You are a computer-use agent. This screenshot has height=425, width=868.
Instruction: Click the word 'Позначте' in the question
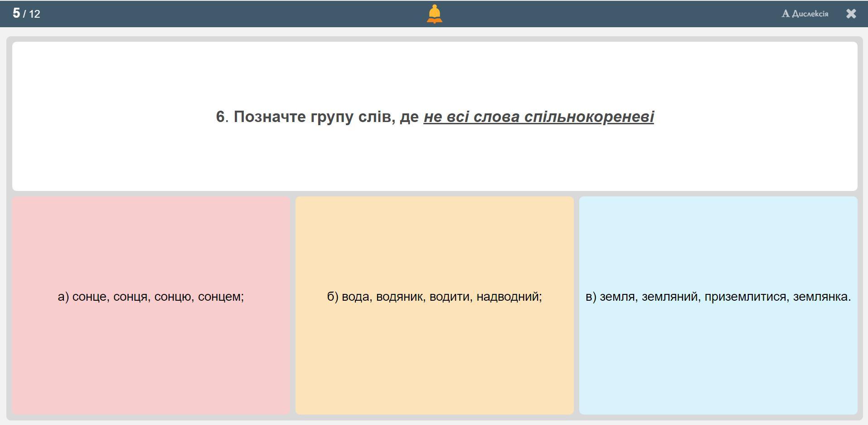(x=270, y=117)
